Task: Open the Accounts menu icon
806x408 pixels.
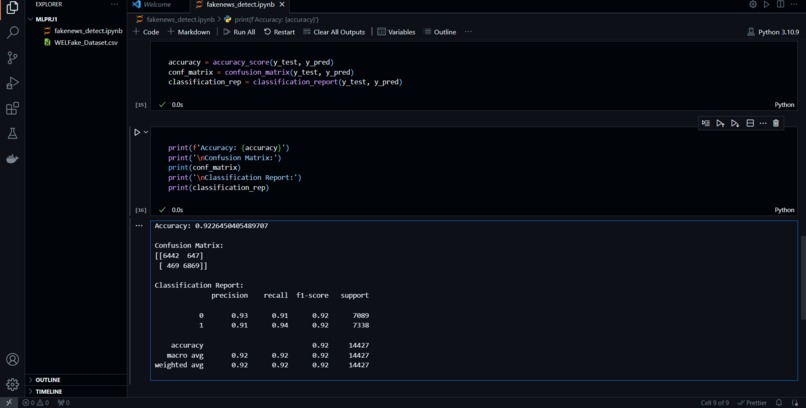Action: 12,359
